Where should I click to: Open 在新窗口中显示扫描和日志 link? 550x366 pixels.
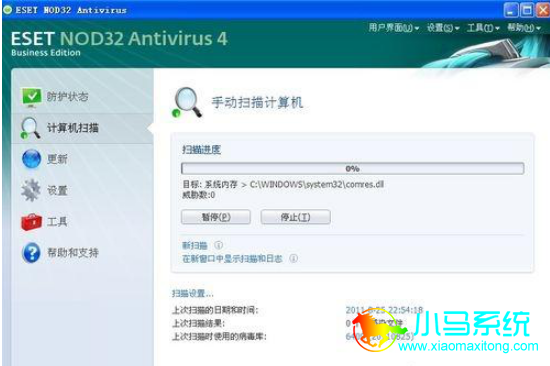click(x=232, y=259)
